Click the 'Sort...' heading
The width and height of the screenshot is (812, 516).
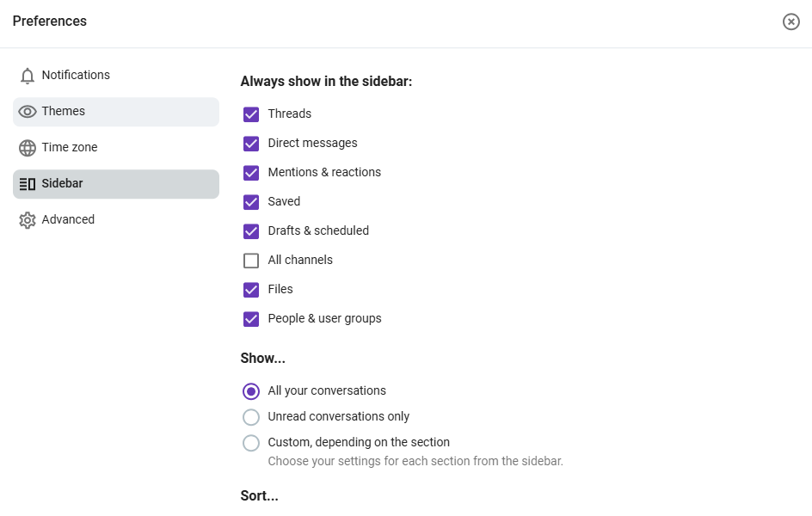[x=260, y=496]
